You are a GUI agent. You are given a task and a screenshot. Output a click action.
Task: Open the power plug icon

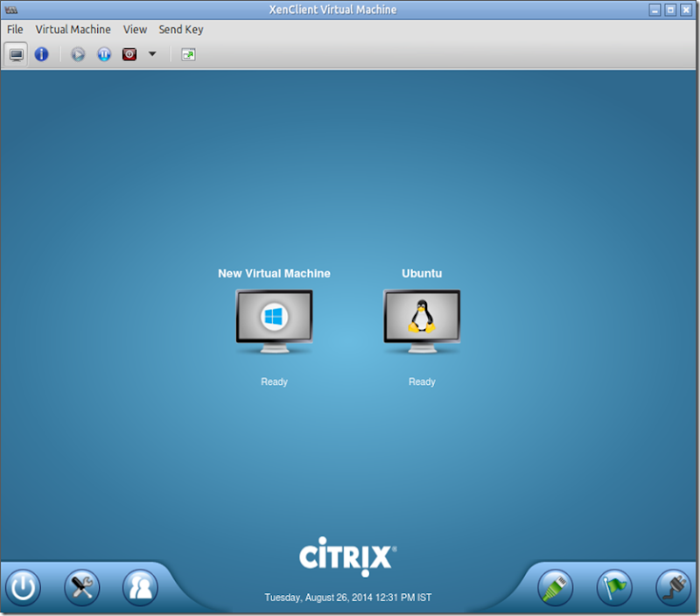pyautogui.click(x=674, y=587)
